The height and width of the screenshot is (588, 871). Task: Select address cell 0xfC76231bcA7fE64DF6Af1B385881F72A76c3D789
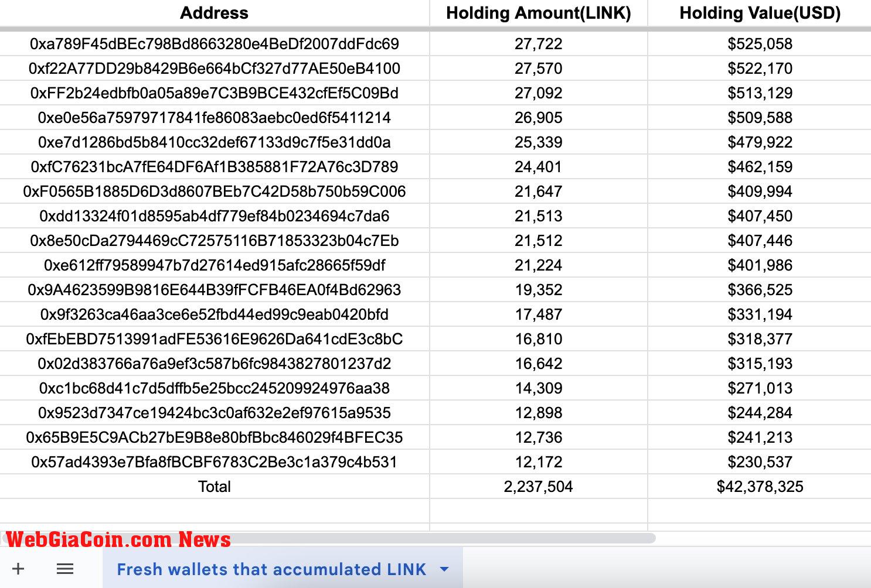(215, 167)
